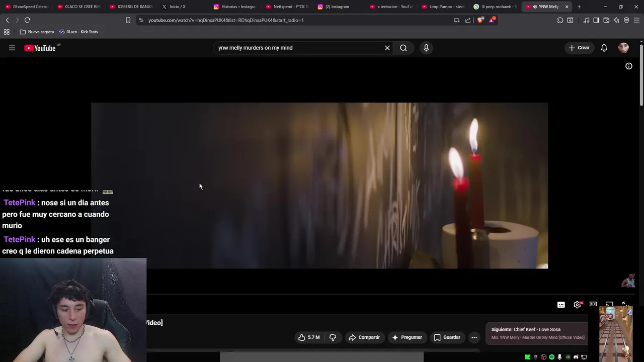Image resolution: width=644 pixels, height=362 pixels.
Task: Go to the YouTube home logo
Action: (40, 48)
